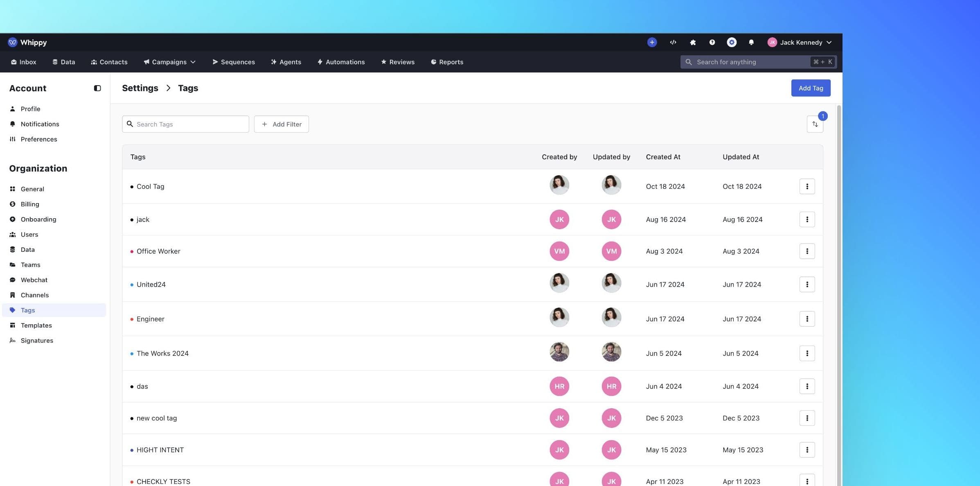Open Templates in the sidebar
This screenshot has width=980, height=486.
[x=36, y=325]
